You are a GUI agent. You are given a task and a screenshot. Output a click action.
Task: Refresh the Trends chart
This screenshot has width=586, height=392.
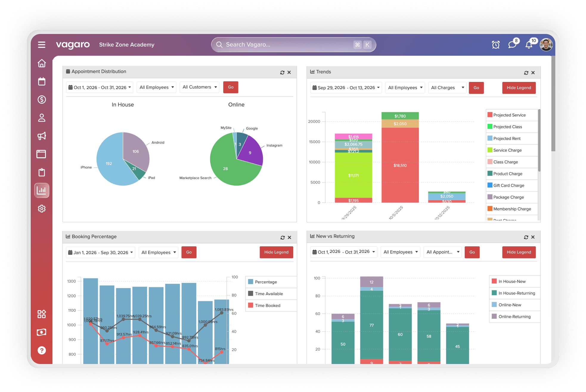coord(526,72)
